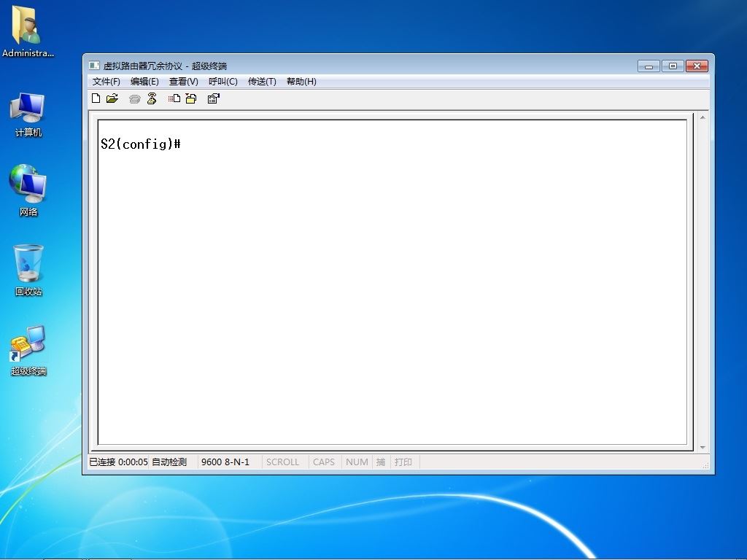Click the CAPS status indicator
747x560 pixels.
pyautogui.click(x=324, y=462)
